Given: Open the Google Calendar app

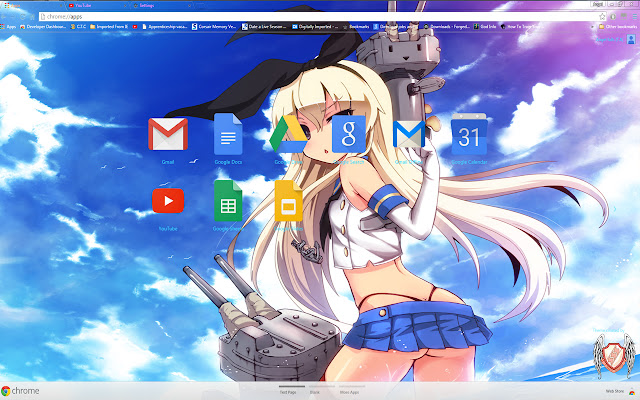Looking at the screenshot, I should pos(468,134).
